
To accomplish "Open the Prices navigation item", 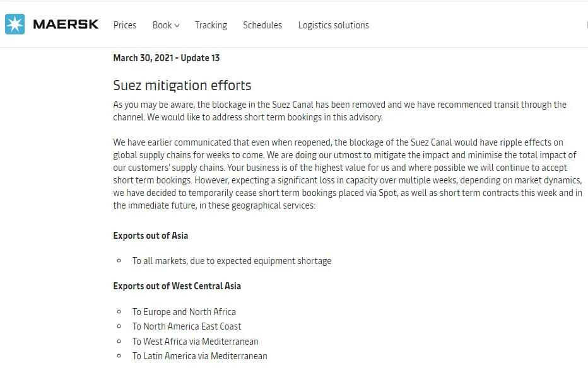I will click(125, 25).
